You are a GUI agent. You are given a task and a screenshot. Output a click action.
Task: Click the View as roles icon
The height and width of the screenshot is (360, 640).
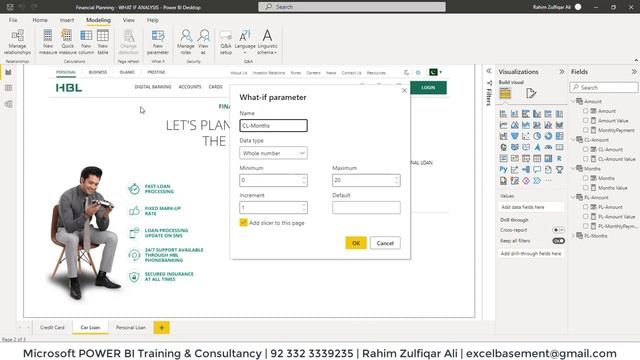[x=203, y=42]
